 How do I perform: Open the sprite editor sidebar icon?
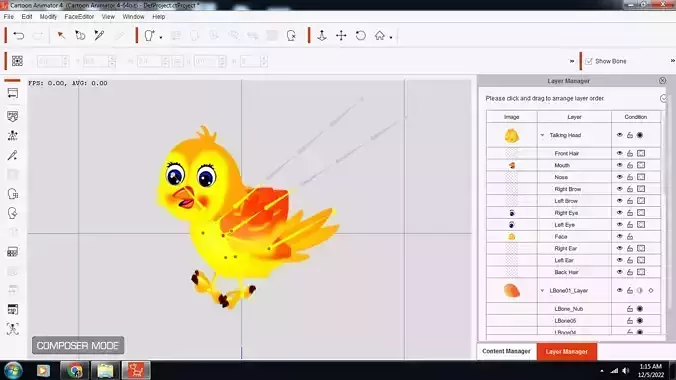[13, 116]
